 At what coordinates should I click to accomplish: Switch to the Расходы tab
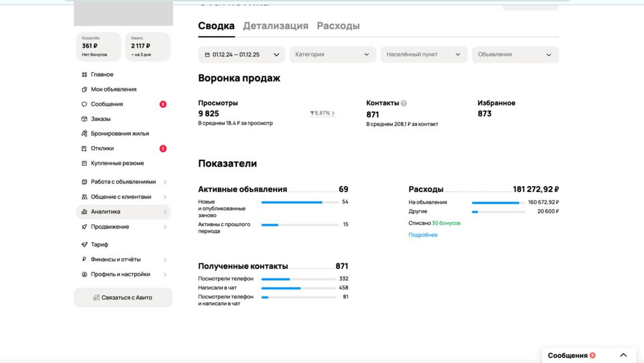pyautogui.click(x=338, y=26)
